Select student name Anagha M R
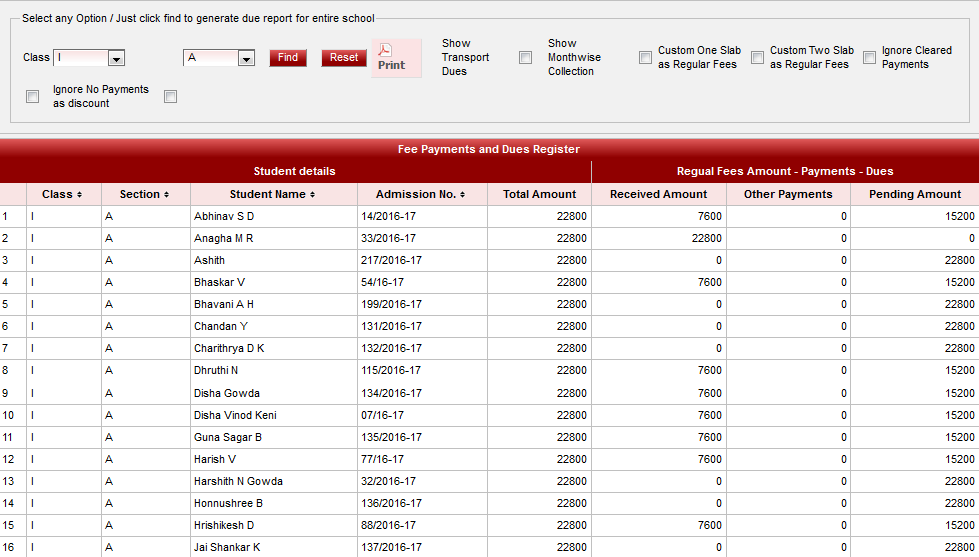 click(x=224, y=238)
